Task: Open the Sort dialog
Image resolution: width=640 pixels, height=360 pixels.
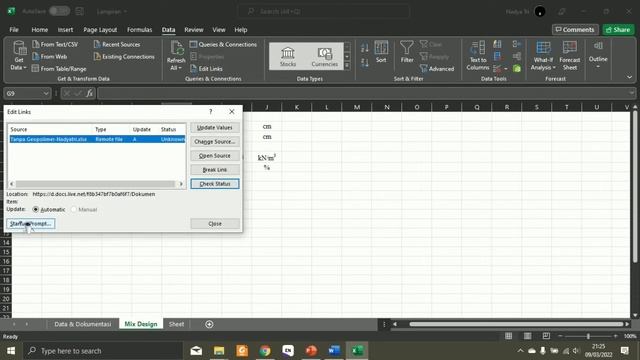Action: pos(381,52)
